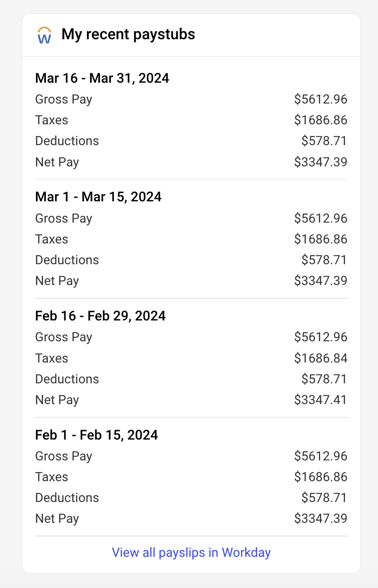378x588 pixels.
Task: Click Net Pay amount for Mar 1-15 period
Action: click(x=320, y=281)
